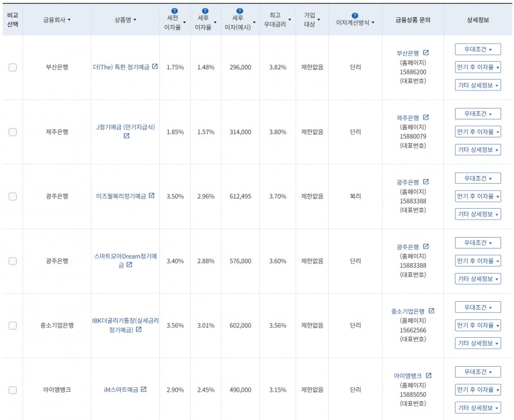The image size is (514, 420).
Task: Expand 만기 후 이자율 for 미즈월복리정기예금
Action: tap(477, 197)
